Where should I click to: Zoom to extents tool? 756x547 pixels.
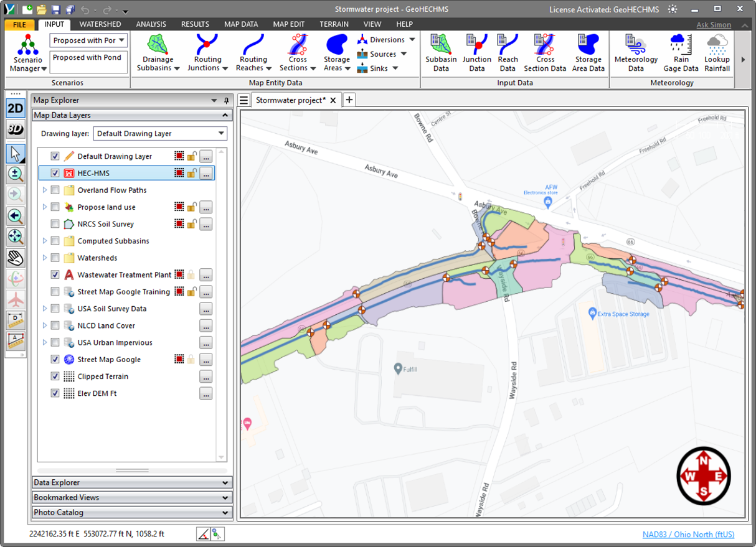pos(15,236)
